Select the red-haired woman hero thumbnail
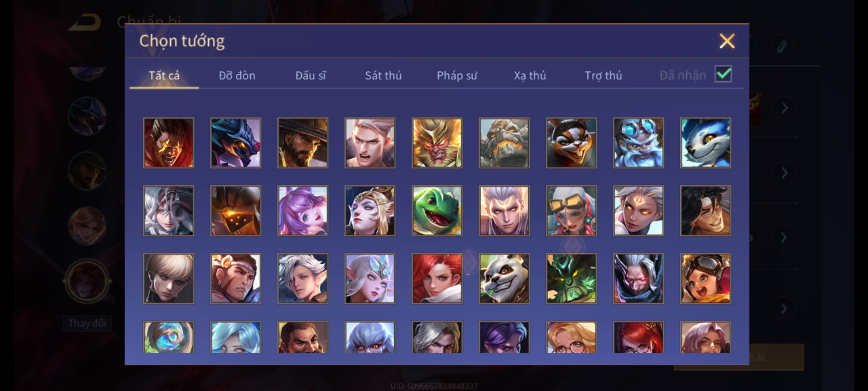Image resolution: width=868 pixels, height=391 pixels. click(437, 278)
